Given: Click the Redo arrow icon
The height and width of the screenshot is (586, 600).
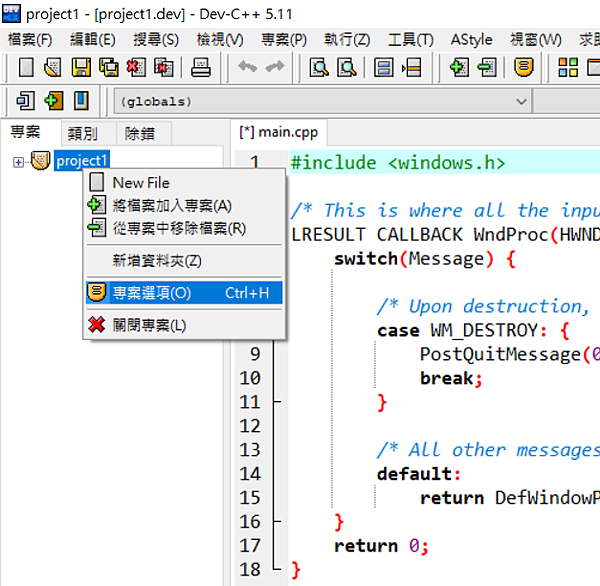Looking at the screenshot, I should coord(275,67).
